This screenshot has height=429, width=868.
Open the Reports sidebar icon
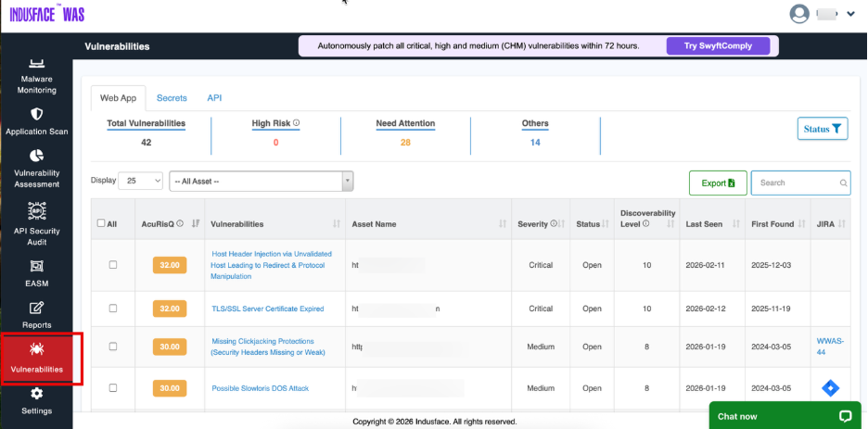[x=37, y=309]
